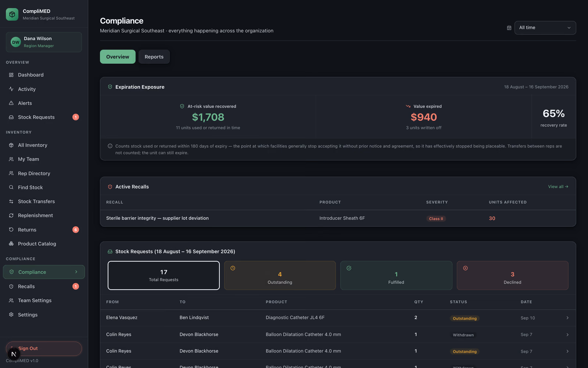Switch to the Reports tab
Viewport: 588px width, 368px height.
click(x=154, y=57)
